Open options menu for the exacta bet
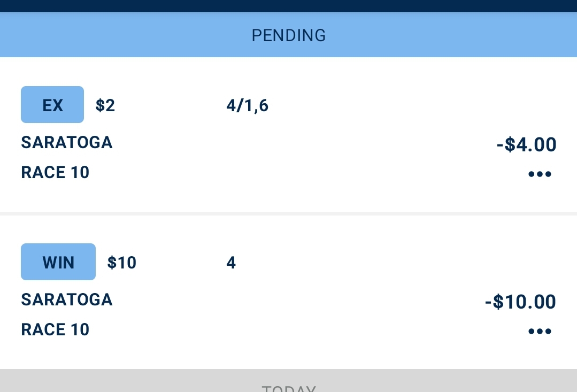The image size is (577, 392). pyautogui.click(x=540, y=174)
